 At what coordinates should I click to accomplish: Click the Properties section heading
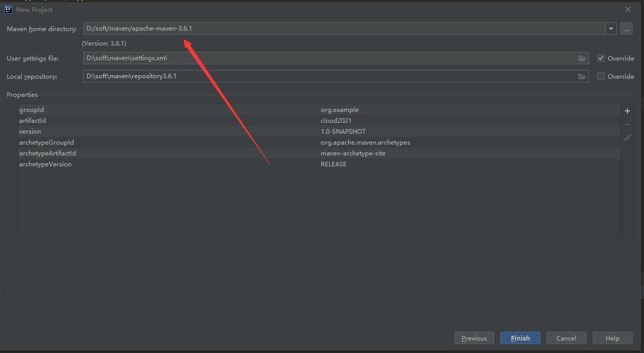22,95
